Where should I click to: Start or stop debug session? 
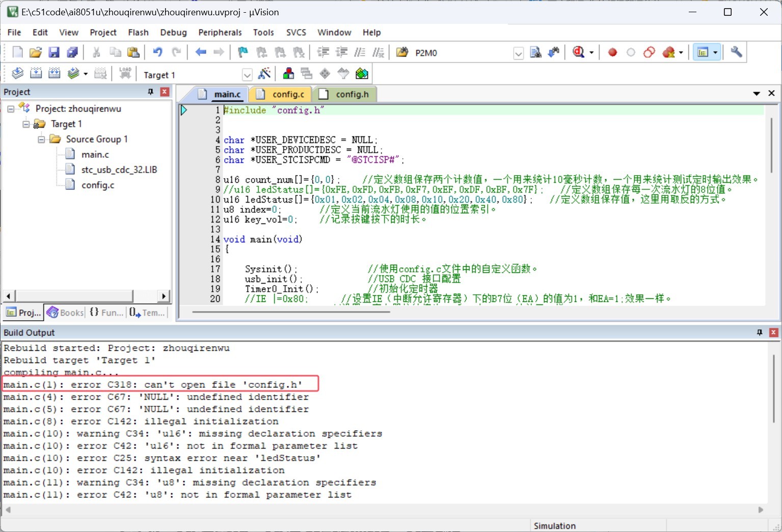(x=579, y=52)
